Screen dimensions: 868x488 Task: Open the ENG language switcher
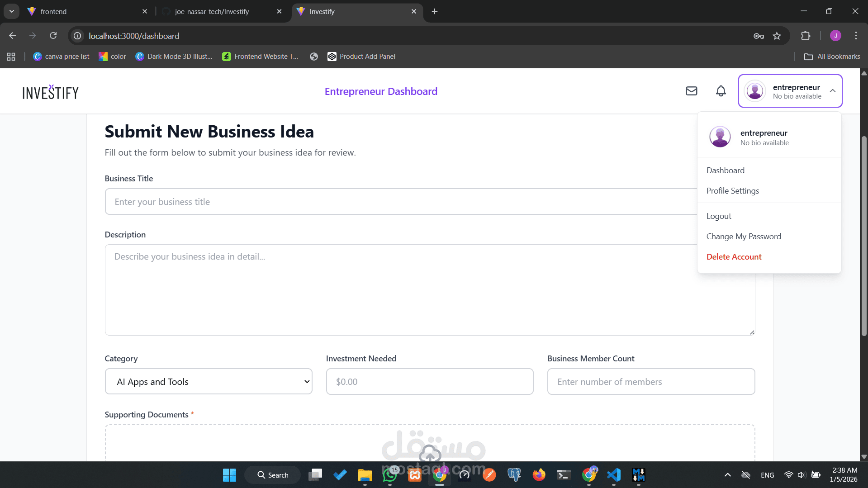[767, 475]
